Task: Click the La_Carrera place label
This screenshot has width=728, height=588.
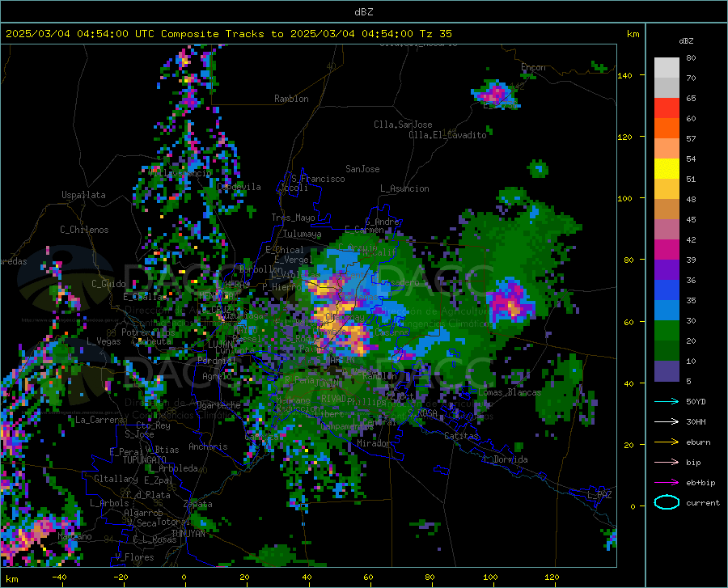Action: point(99,420)
